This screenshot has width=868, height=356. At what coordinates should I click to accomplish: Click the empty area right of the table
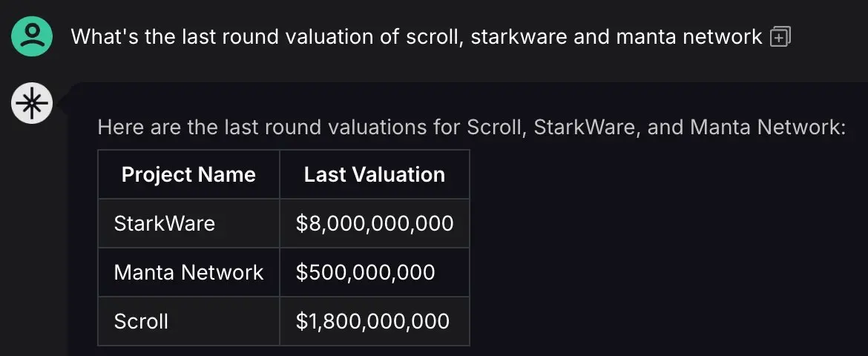point(664,248)
